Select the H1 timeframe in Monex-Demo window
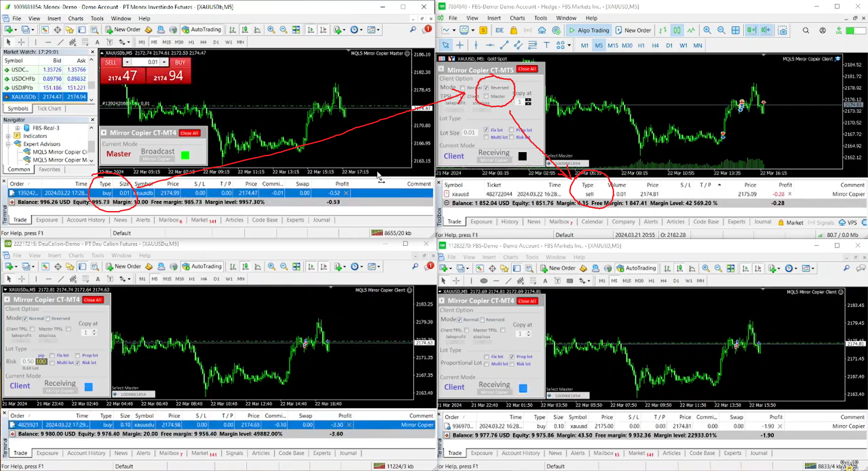The width and height of the screenshot is (868, 471). click(x=191, y=42)
